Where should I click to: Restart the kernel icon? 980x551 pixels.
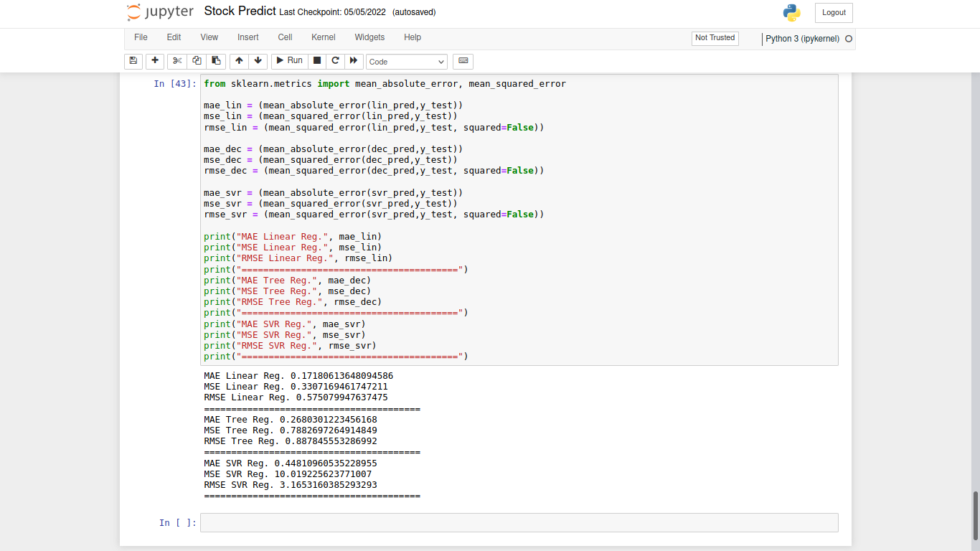coord(335,61)
